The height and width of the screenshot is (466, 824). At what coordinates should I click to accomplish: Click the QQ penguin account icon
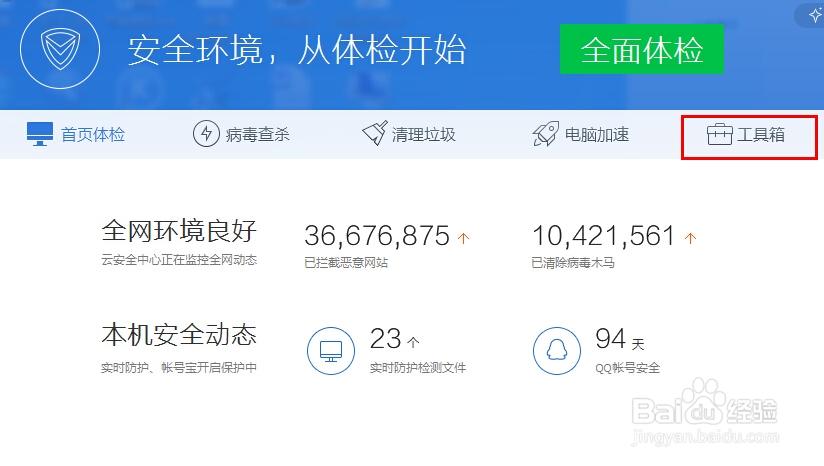click(557, 351)
